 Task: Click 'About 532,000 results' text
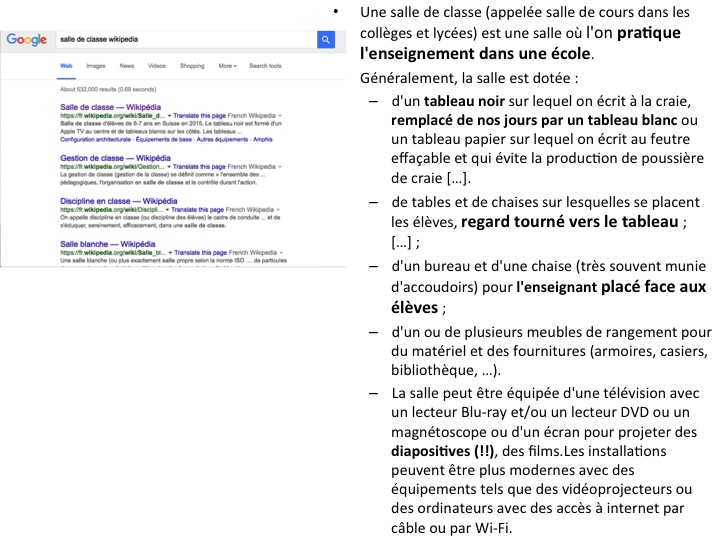108,89
